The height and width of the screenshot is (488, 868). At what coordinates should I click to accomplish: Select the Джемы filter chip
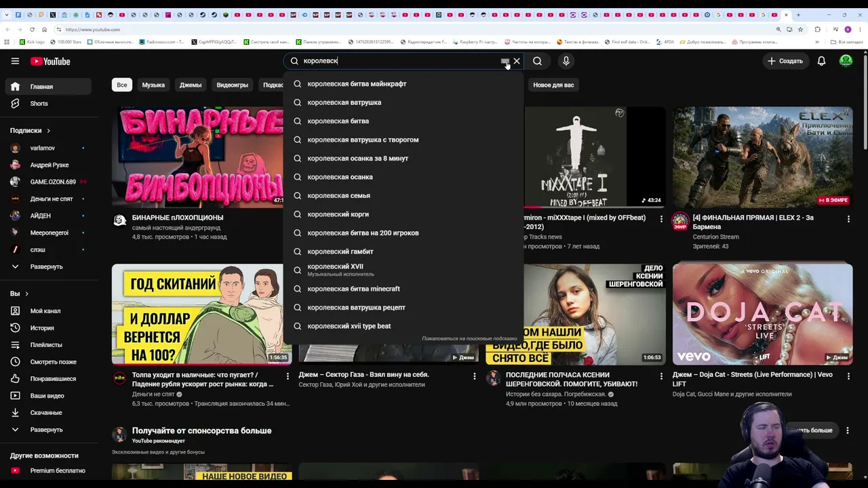191,85
